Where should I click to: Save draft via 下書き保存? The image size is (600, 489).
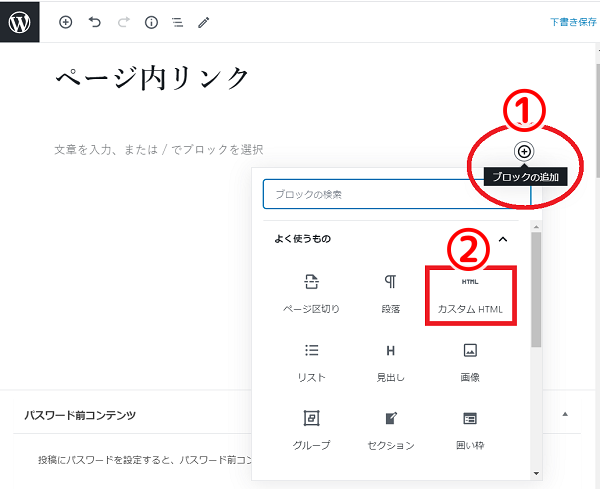573,22
